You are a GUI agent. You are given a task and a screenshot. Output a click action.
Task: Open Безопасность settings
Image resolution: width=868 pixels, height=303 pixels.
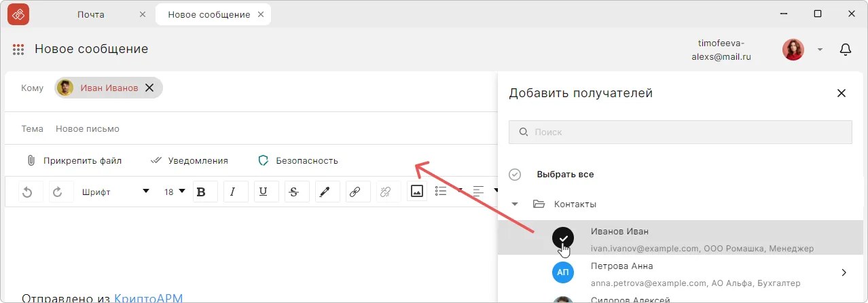click(x=298, y=161)
